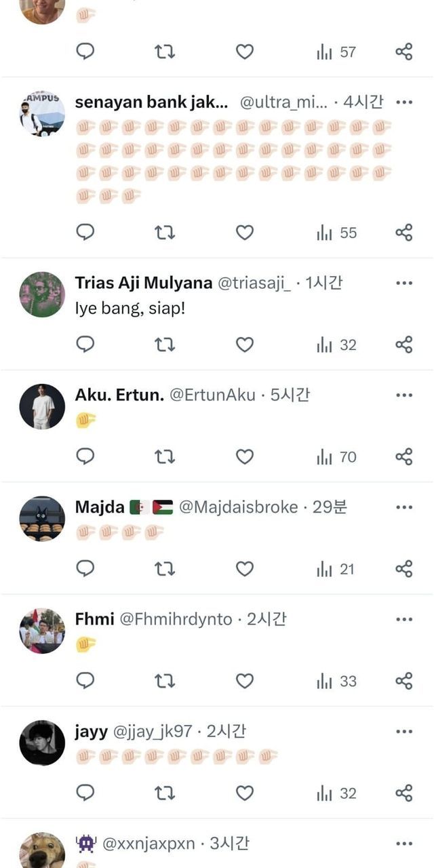Reply to jayy's tweet

[85, 793]
